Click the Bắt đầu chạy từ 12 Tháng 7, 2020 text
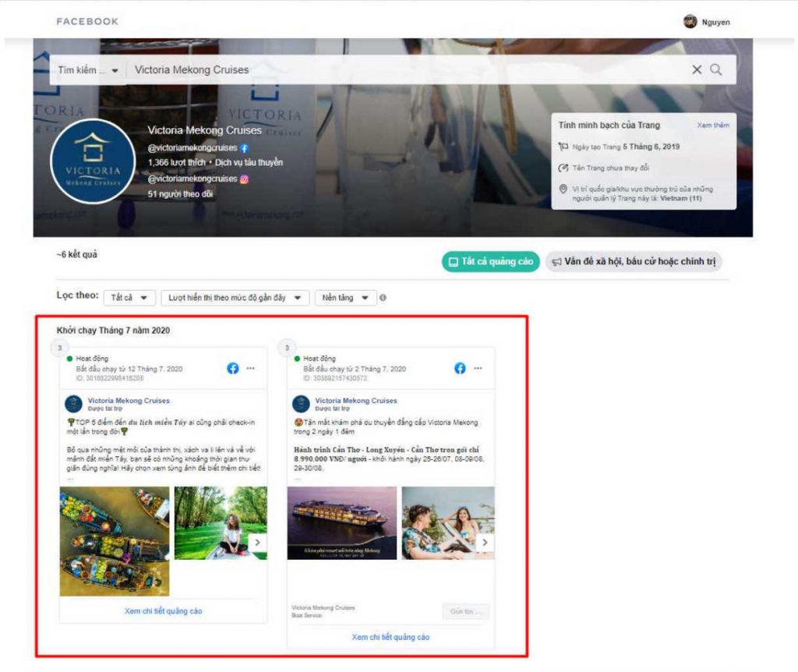 [129, 369]
